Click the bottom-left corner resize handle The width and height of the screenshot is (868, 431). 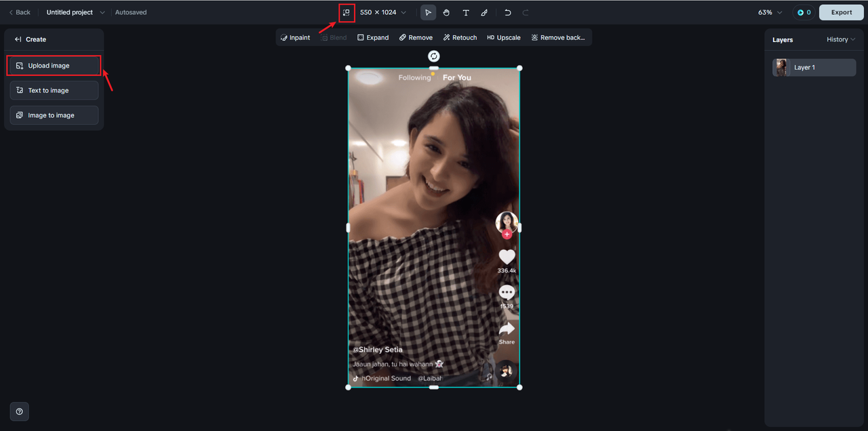(x=349, y=387)
